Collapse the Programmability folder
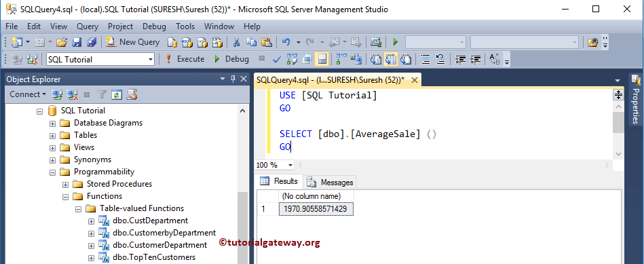Image resolution: width=644 pixels, height=264 pixels. 52,172
